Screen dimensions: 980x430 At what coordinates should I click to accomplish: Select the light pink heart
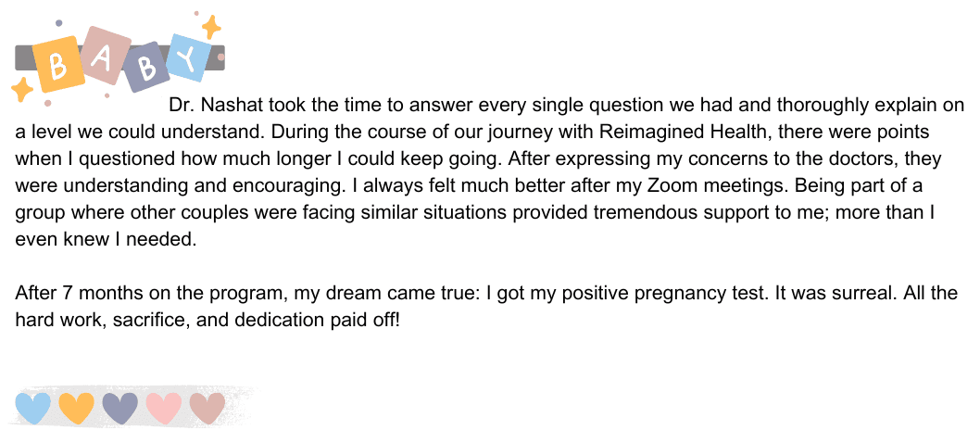[163, 408]
